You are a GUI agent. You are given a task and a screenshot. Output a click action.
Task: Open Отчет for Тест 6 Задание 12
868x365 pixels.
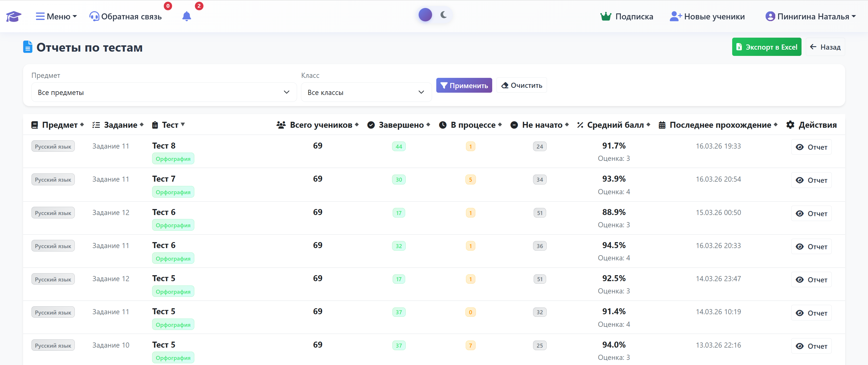[x=811, y=214]
